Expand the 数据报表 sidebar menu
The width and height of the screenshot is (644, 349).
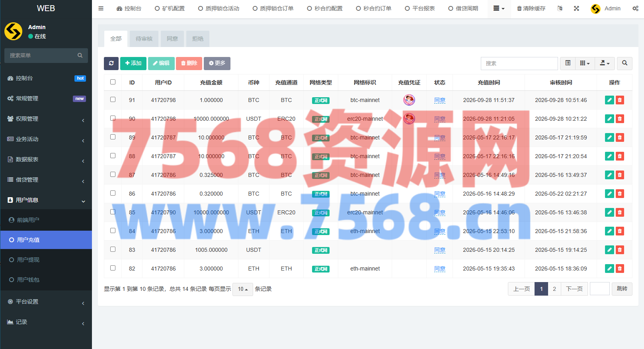(x=46, y=159)
